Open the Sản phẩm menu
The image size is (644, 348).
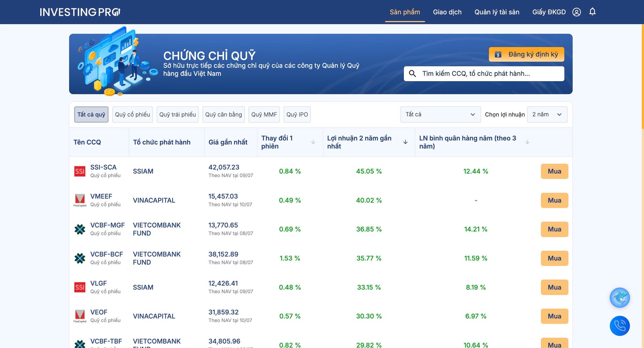tap(405, 12)
